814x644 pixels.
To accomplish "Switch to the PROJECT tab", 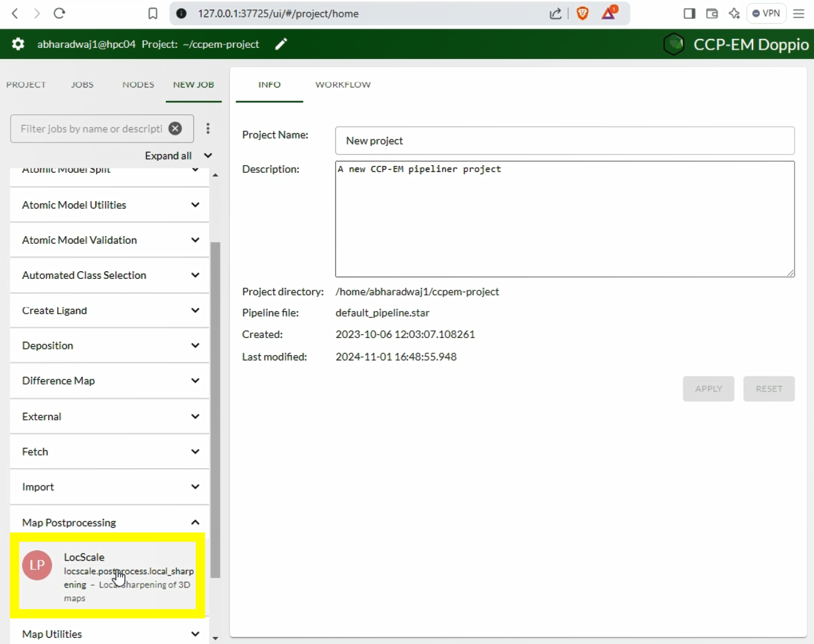I will (26, 84).
